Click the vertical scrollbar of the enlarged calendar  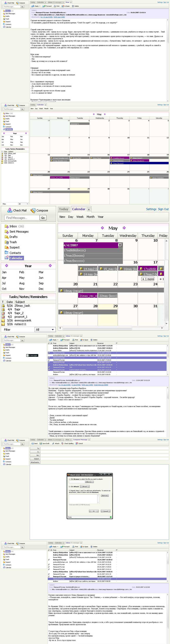pyautogui.click(x=166, y=282)
